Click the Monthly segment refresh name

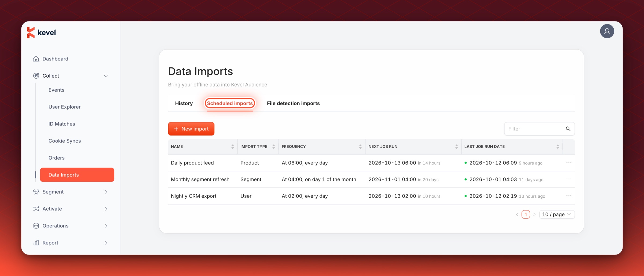[x=200, y=179]
